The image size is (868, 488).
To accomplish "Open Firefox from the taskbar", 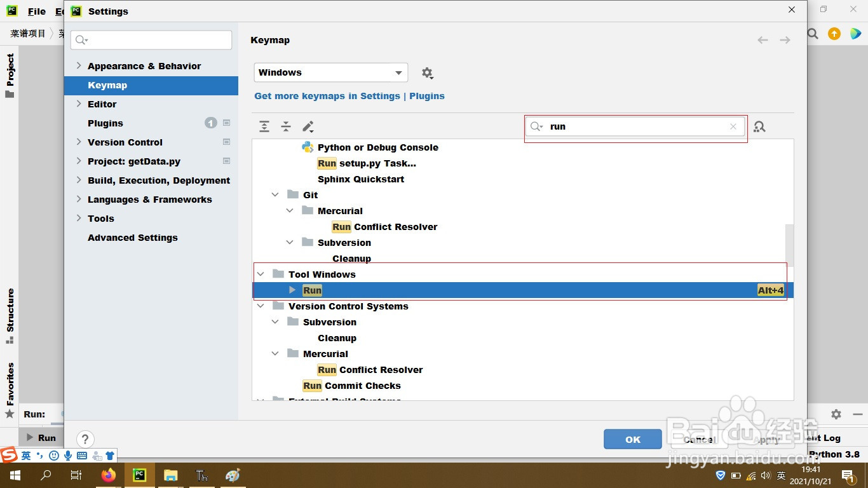I will [109, 475].
